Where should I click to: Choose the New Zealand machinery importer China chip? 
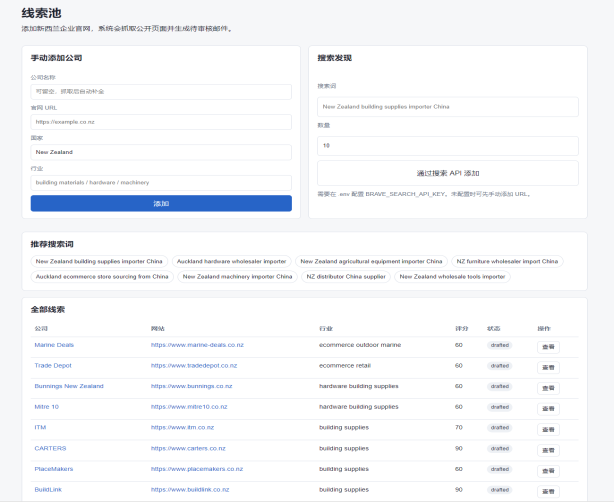click(237, 276)
